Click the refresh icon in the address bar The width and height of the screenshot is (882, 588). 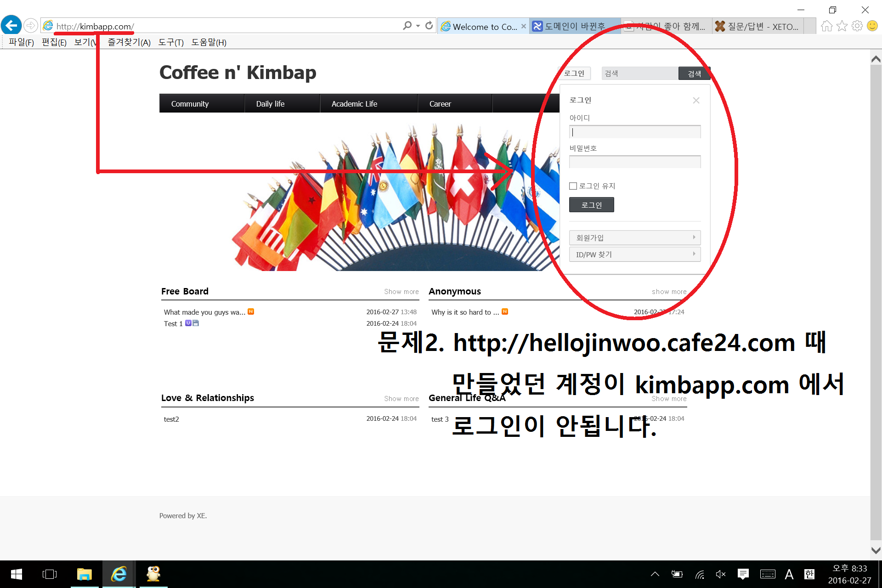click(x=429, y=26)
